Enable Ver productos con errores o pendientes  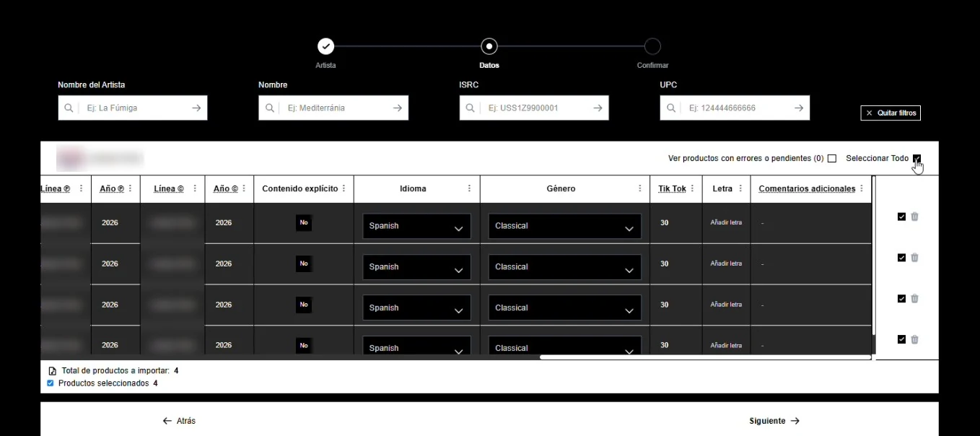[x=832, y=159]
